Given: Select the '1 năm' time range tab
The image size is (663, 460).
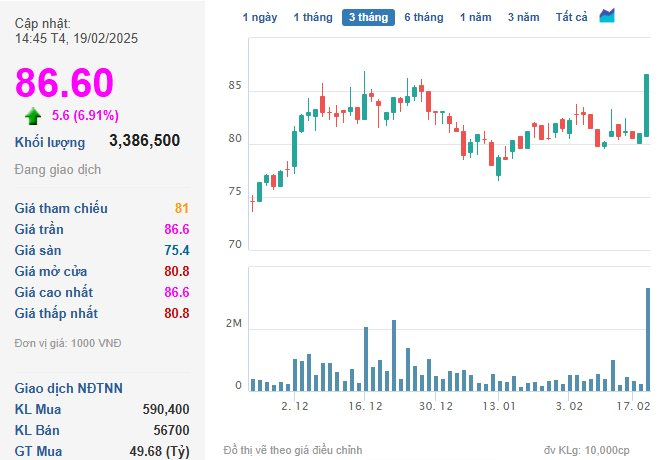Looking at the screenshot, I should (x=476, y=17).
